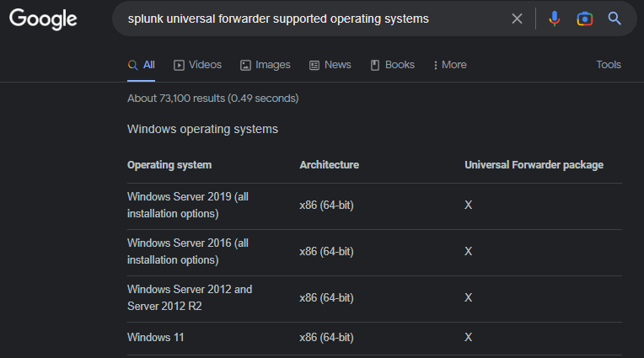Click the 'Architecture' column header
The image size is (644, 358).
tap(329, 165)
